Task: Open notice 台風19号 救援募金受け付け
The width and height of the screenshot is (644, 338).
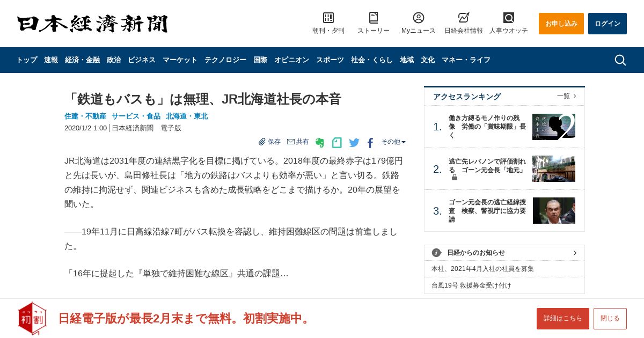Action: (471, 285)
